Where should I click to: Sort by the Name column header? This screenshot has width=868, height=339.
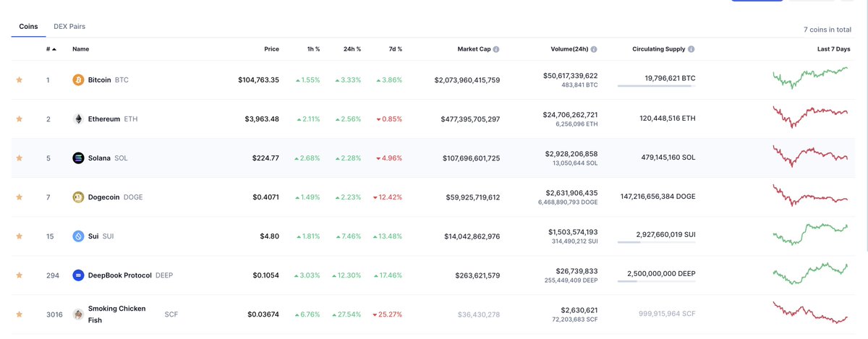point(80,49)
